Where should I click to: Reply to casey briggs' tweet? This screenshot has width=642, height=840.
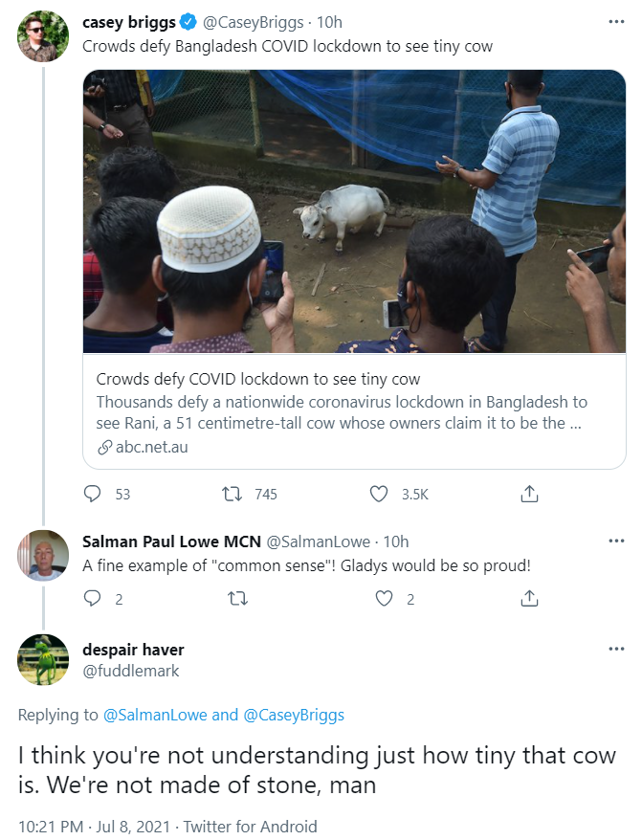(93, 494)
